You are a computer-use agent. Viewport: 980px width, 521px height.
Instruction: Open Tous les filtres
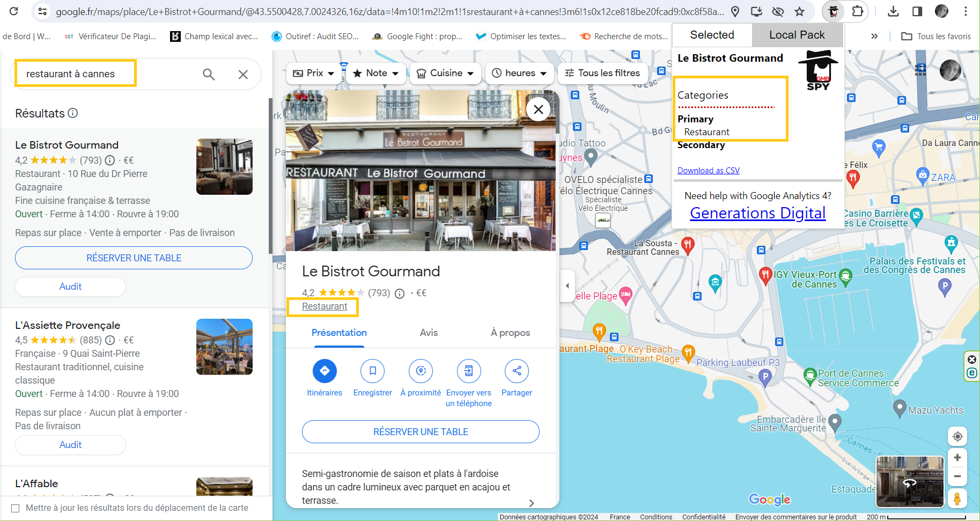(x=602, y=73)
